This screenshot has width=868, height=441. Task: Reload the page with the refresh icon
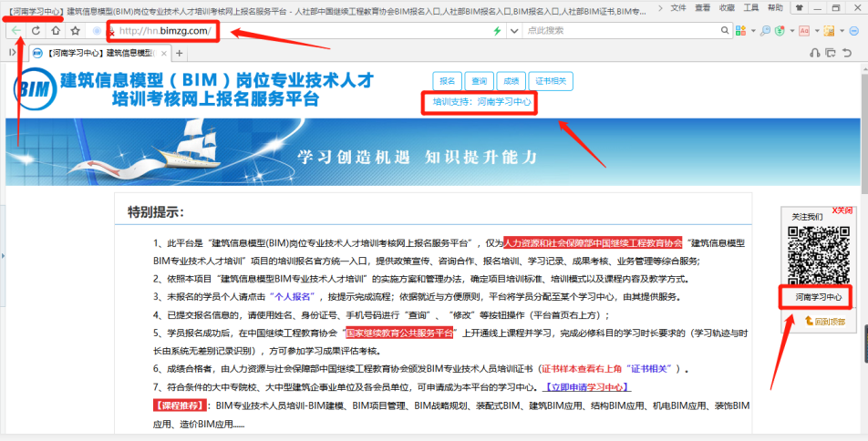(x=36, y=31)
